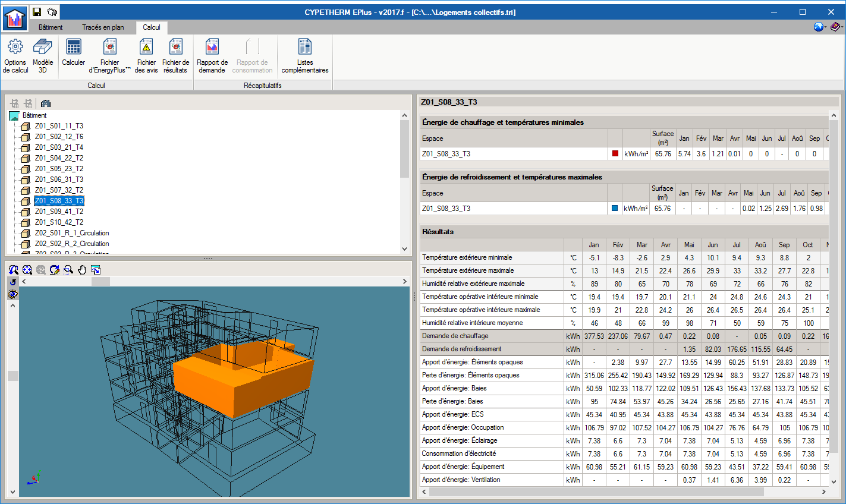Screen dimensions: 846x504
Task: Click the zoom extents icon in 3D toolbar
Action: coord(27,270)
